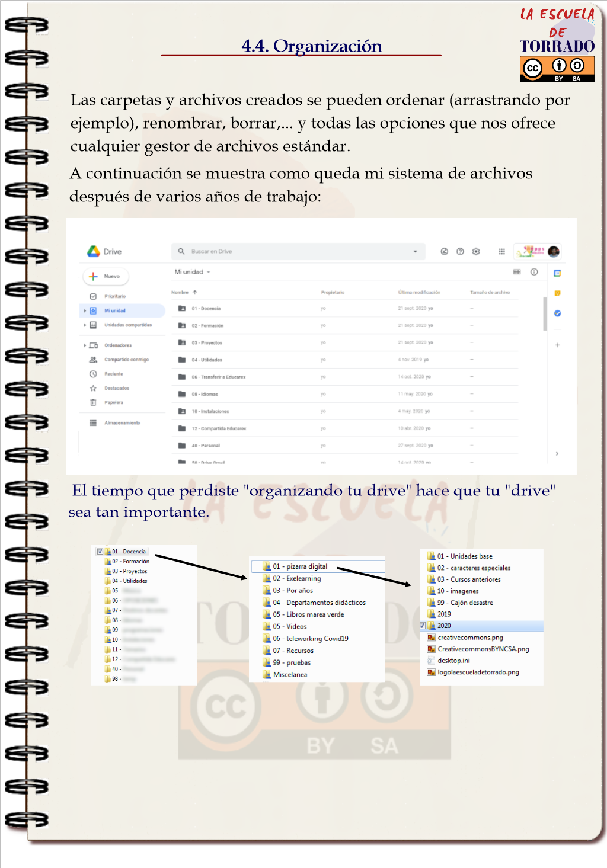Open search options dropdown arrow
This screenshot has height=868, width=607.
click(415, 252)
